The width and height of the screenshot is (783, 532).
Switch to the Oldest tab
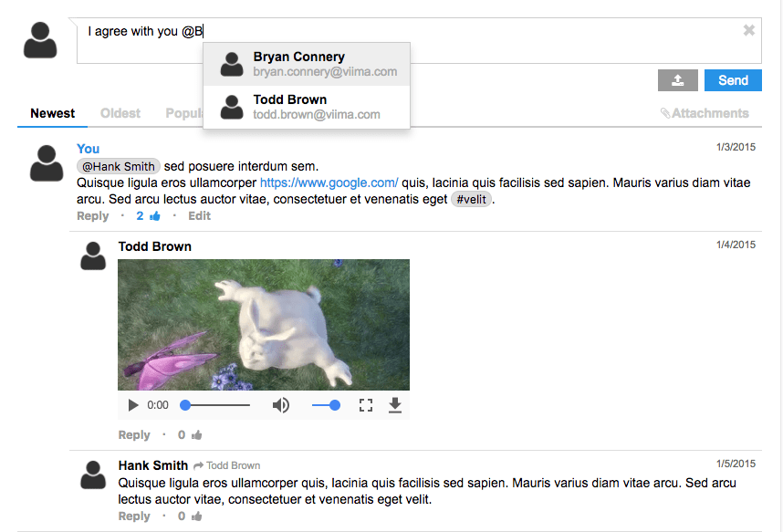(x=120, y=113)
